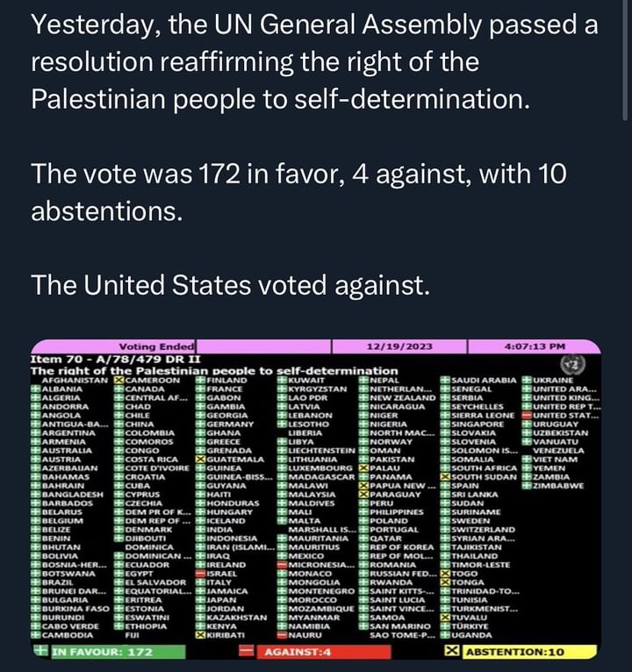Click the red minus in the Against legend
This screenshot has height=672, width=632.
[247, 652]
